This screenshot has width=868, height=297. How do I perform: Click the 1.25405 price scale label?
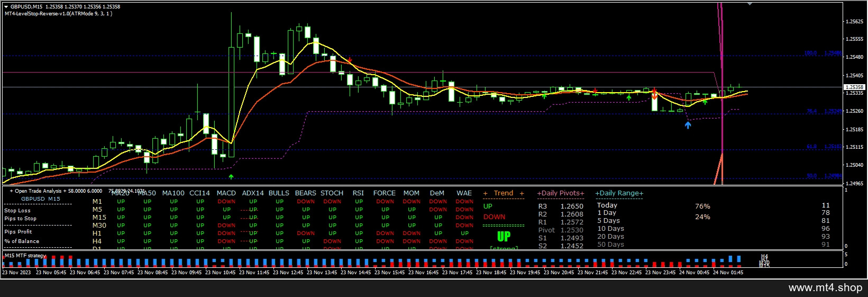coord(854,75)
